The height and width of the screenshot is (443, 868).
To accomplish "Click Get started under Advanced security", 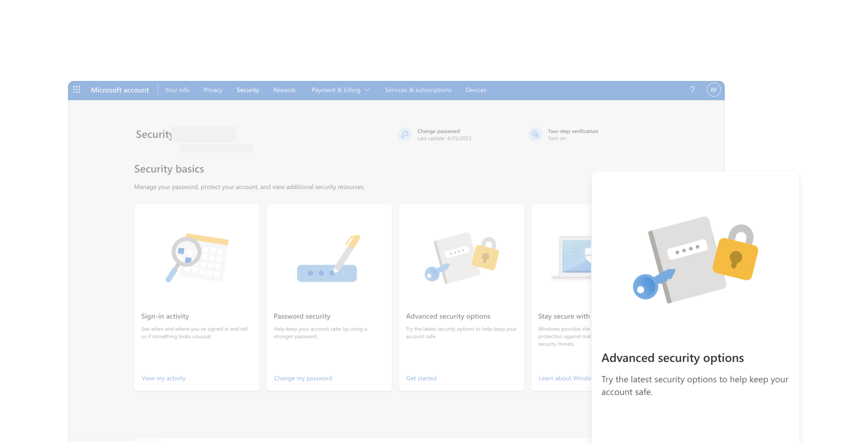I will tap(421, 378).
